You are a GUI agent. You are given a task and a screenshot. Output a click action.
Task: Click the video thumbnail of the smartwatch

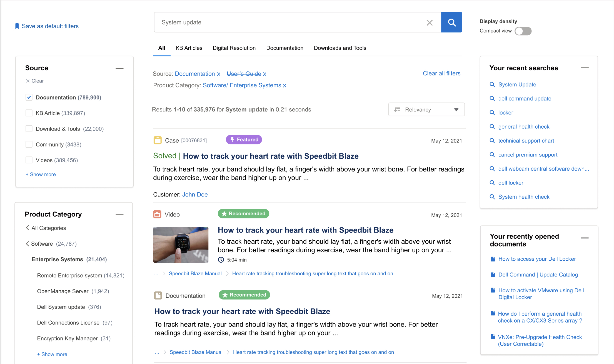(181, 245)
